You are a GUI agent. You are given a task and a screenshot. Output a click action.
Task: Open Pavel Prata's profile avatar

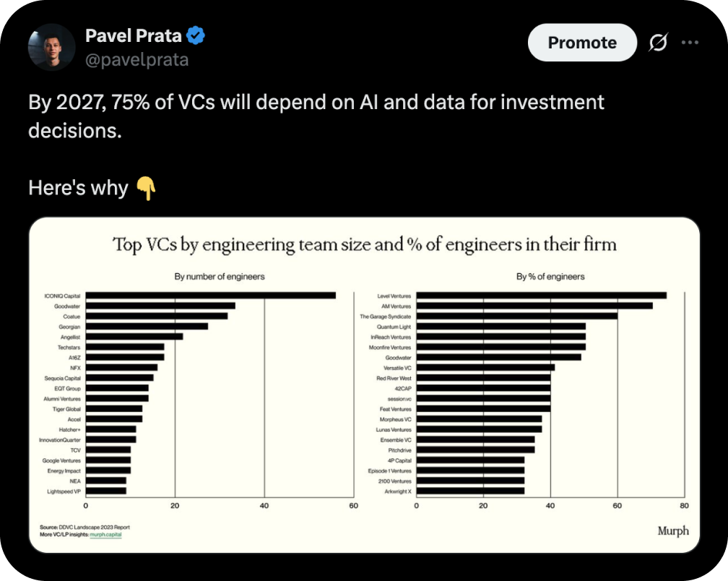pyautogui.click(x=51, y=47)
